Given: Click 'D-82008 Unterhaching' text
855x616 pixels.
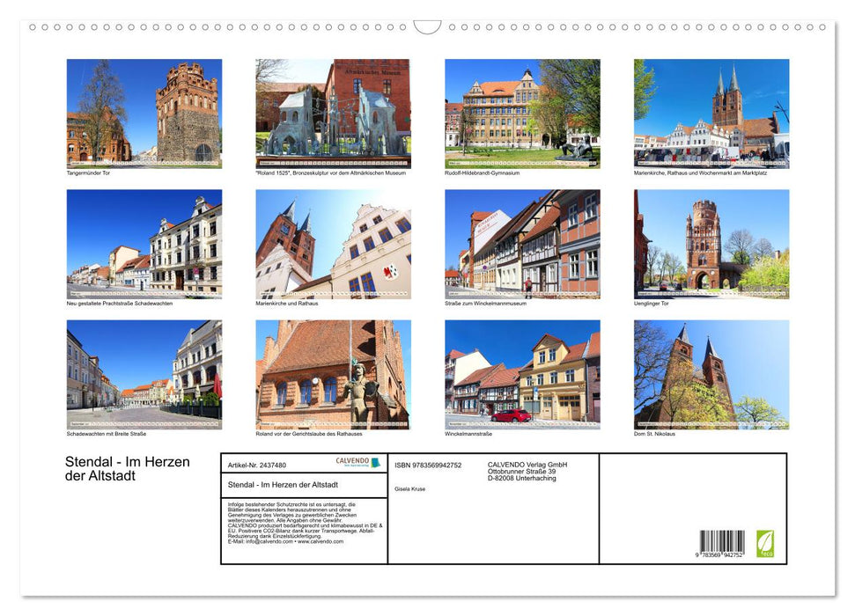Looking at the screenshot, I should (x=522, y=478).
